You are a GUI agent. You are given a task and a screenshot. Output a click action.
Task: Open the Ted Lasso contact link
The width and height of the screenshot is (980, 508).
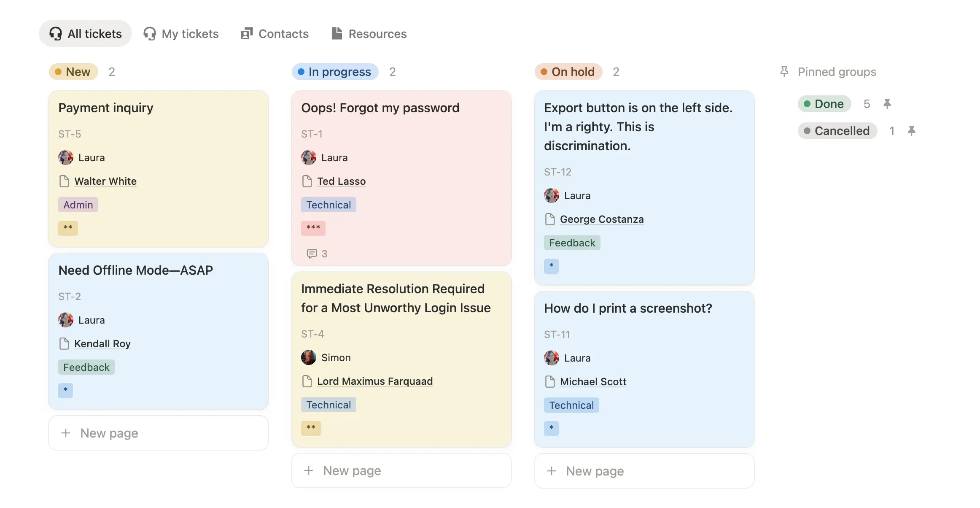[x=341, y=181]
